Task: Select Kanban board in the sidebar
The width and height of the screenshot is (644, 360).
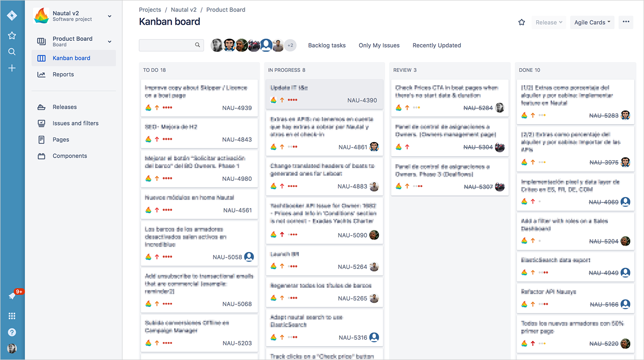Action: click(74, 58)
